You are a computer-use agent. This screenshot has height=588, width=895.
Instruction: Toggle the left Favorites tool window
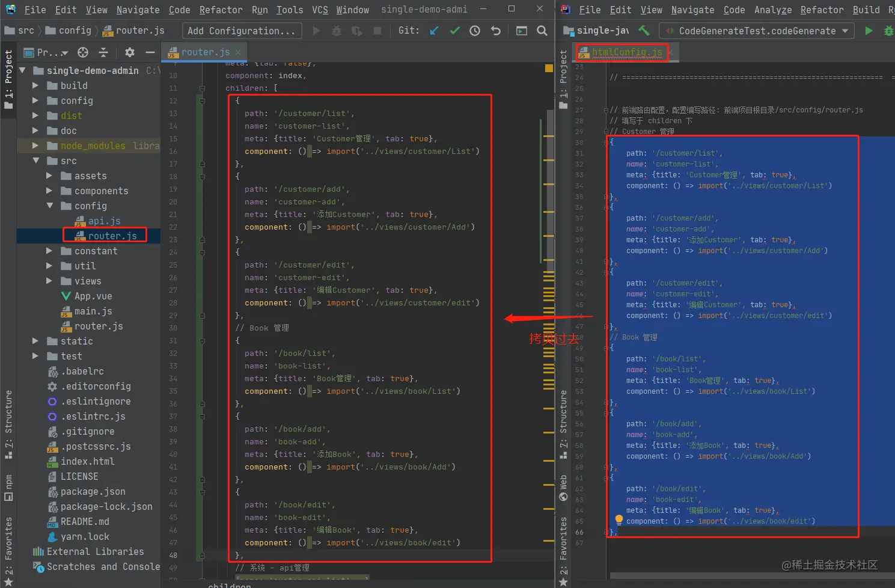pyautogui.click(x=8, y=544)
